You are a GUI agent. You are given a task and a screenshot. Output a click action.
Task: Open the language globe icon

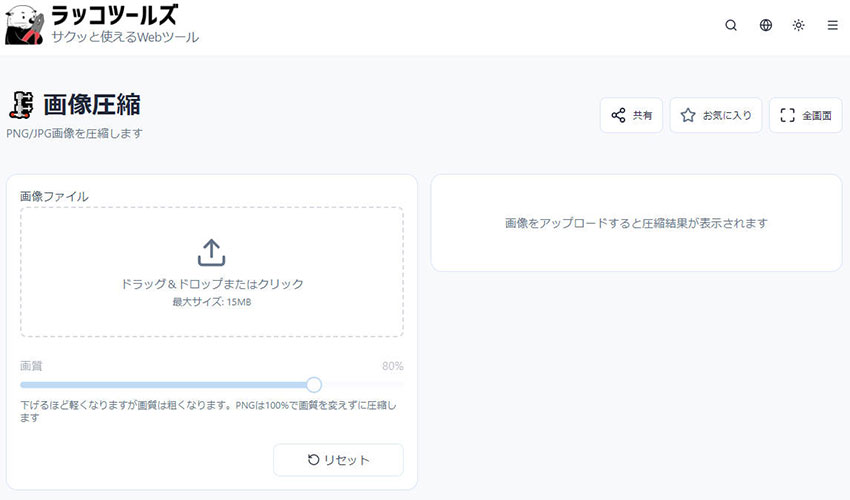[x=765, y=25]
